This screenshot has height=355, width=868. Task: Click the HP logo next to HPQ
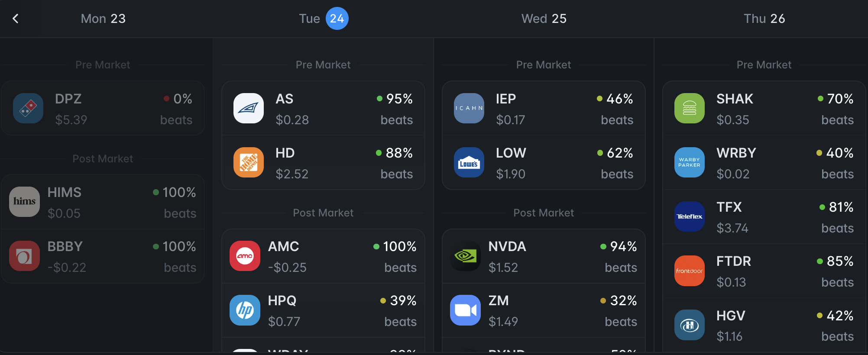point(245,310)
